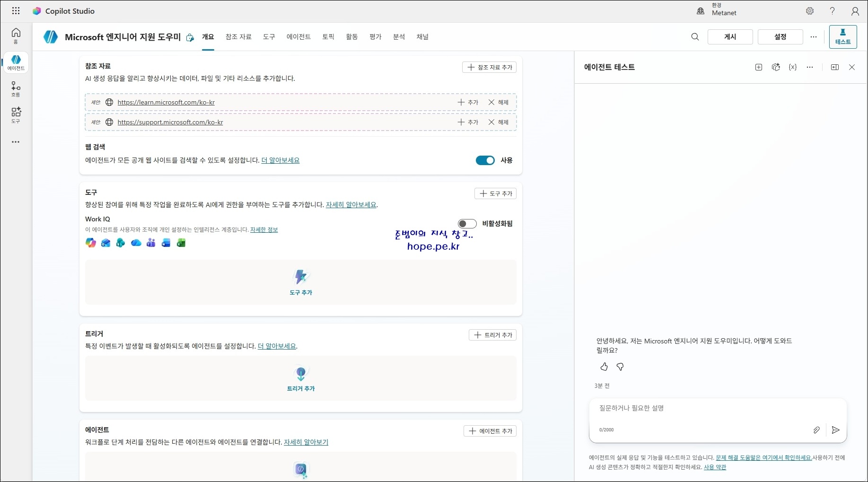Image resolution: width=868 pixels, height=482 pixels.
Task: Open the 활동 tab
Action: click(x=352, y=37)
